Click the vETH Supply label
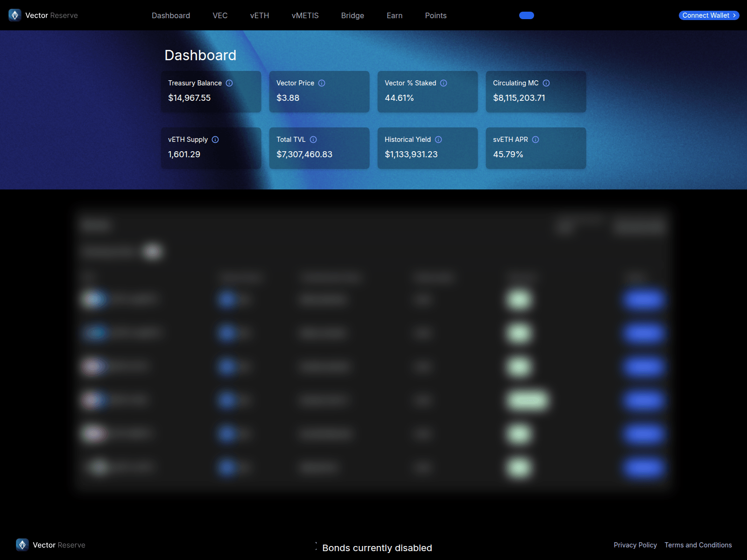Image resolution: width=747 pixels, height=560 pixels. pyautogui.click(x=188, y=140)
